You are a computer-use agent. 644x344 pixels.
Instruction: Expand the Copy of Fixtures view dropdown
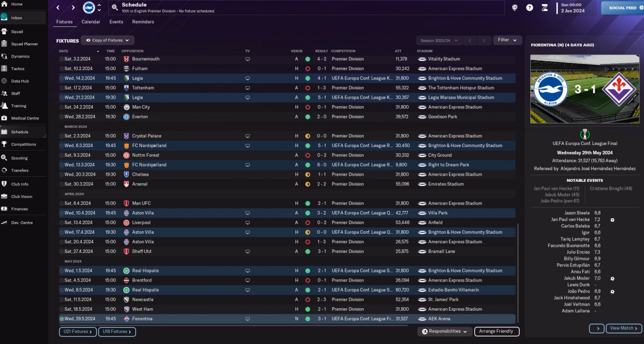(108, 40)
